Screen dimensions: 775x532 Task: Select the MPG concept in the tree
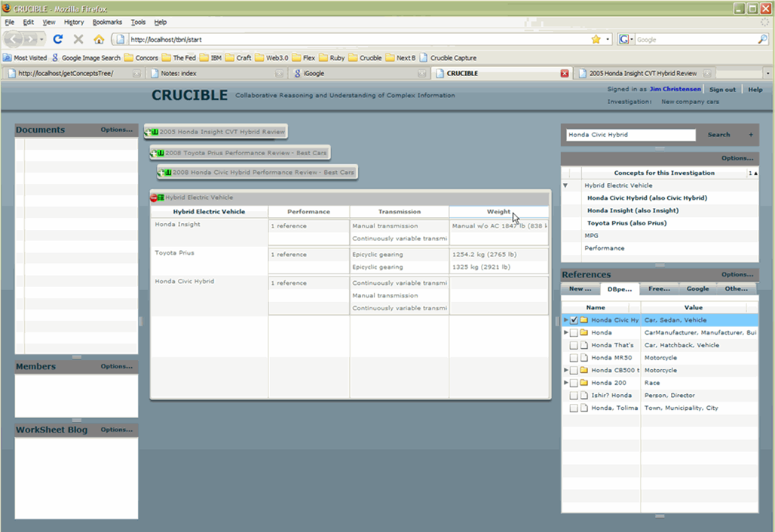click(x=591, y=236)
